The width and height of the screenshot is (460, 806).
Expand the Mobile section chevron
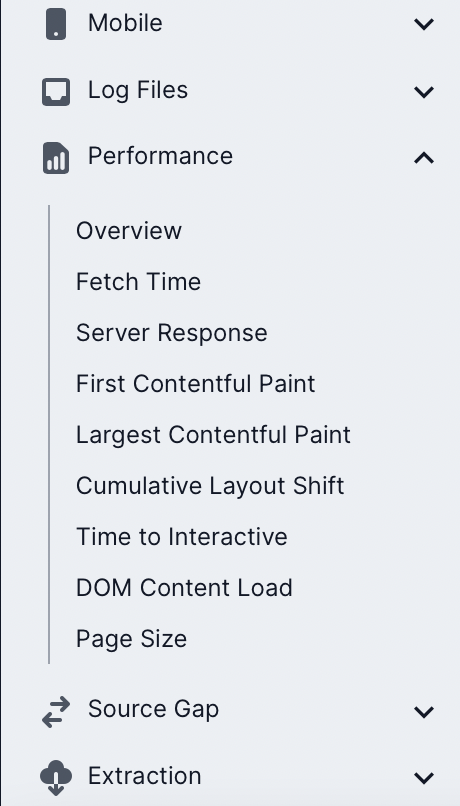click(424, 24)
